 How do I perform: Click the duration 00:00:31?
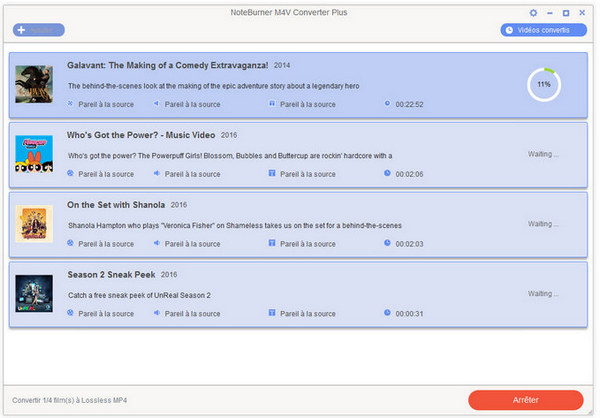point(409,314)
